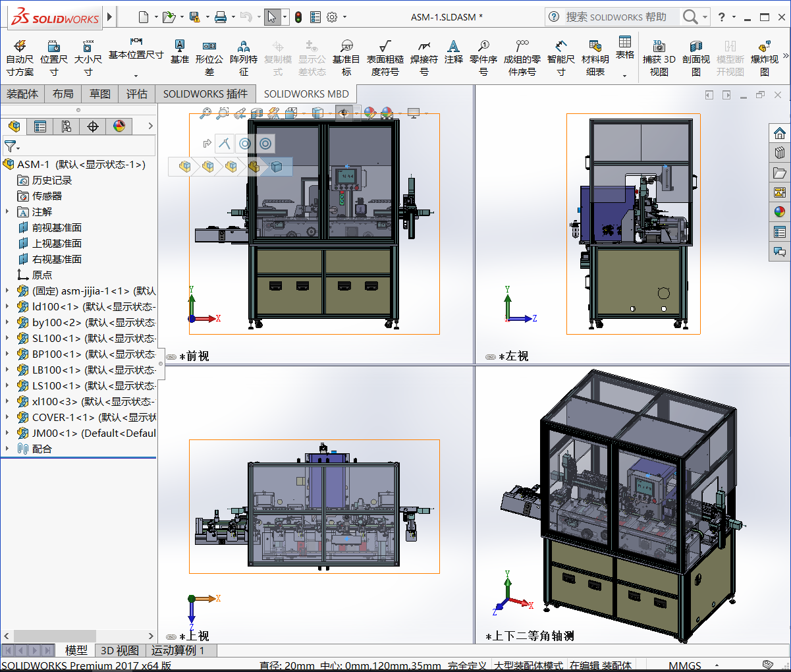
Task: Switch to the 草图 (Sketch) tab
Action: [x=100, y=94]
